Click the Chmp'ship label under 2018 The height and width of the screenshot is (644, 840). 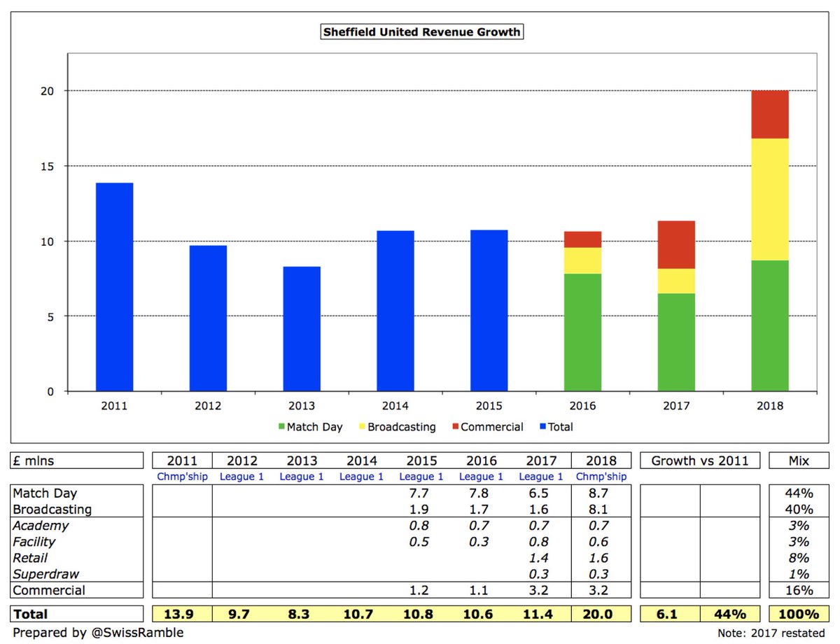pyautogui.click(x=602, y=477)
